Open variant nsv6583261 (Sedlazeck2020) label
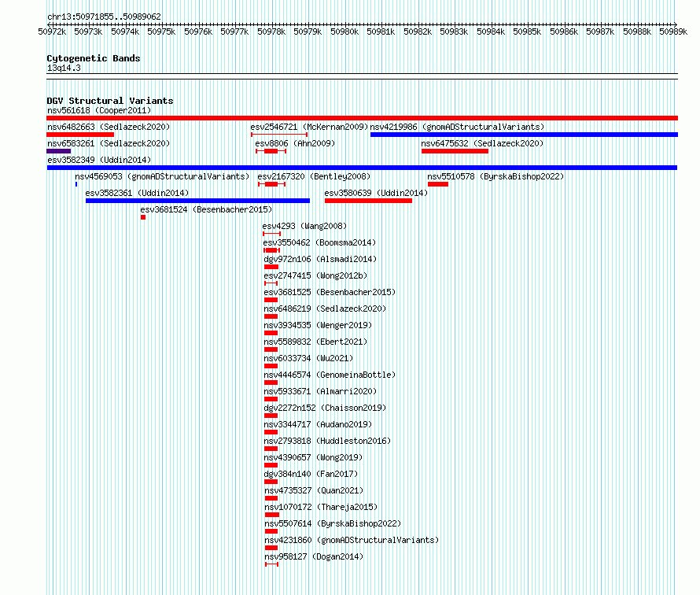The width and height of the screenshot is (700, 595). (x=109, y=143)
